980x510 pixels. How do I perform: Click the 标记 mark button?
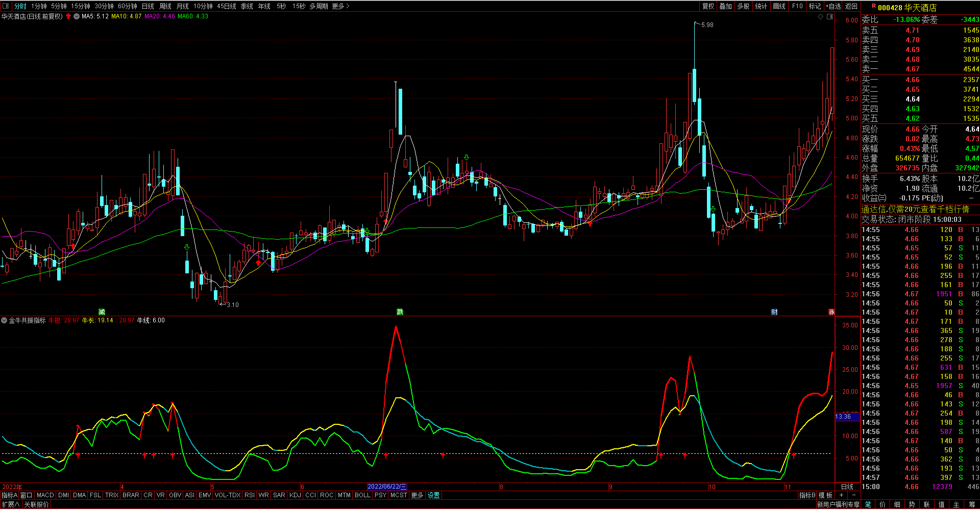pyautogui.click(x=815, y=6)
